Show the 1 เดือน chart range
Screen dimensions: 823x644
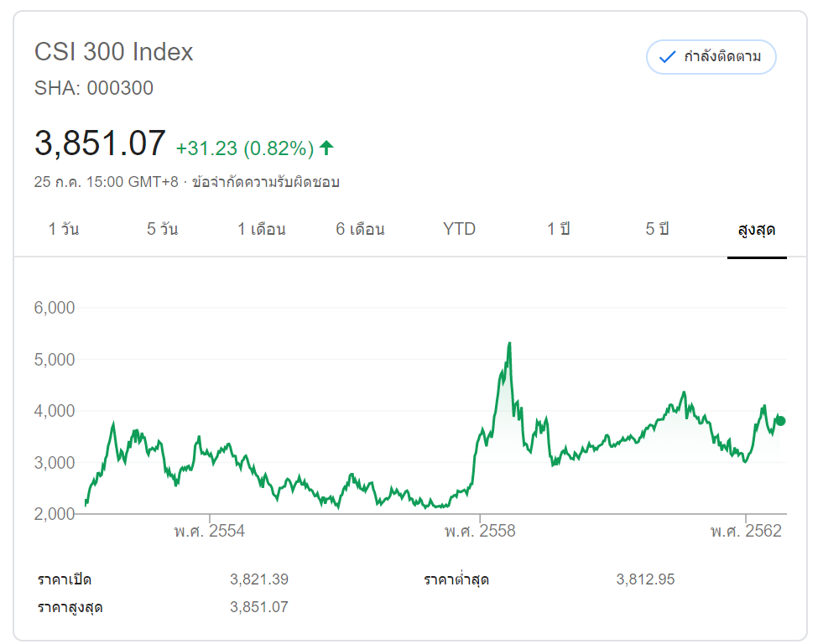tap(262, 229)
